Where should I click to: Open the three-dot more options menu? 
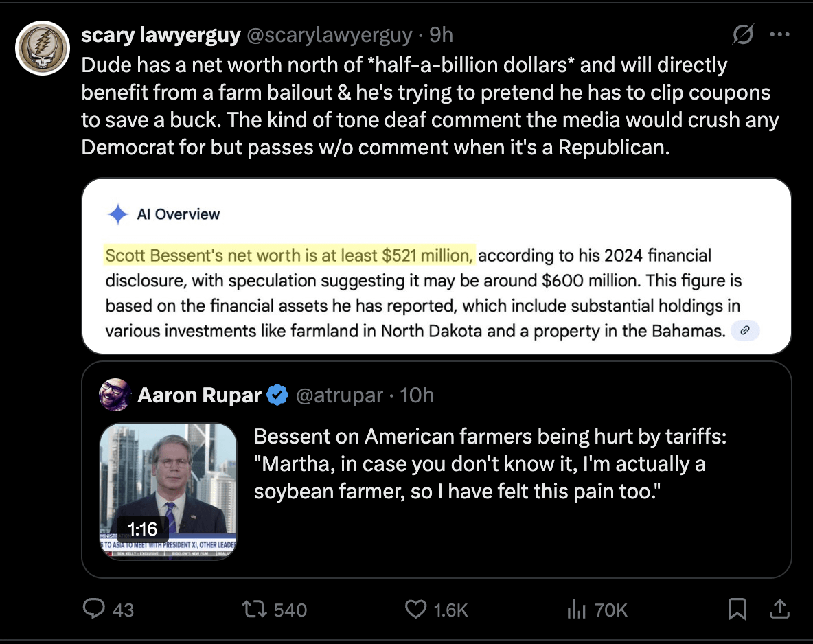779,34
